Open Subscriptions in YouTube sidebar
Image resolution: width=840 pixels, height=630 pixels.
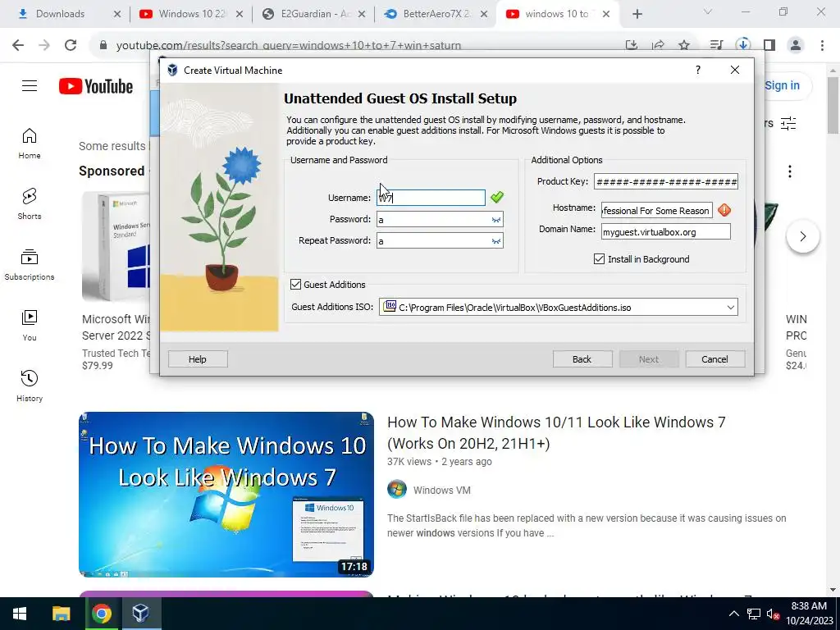30,265
